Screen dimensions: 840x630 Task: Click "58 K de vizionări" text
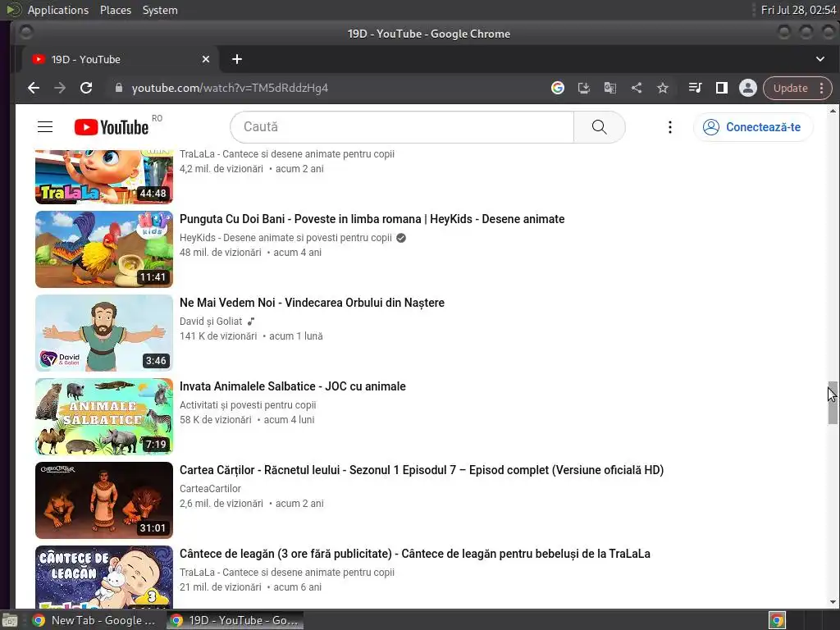click(216, 419)
